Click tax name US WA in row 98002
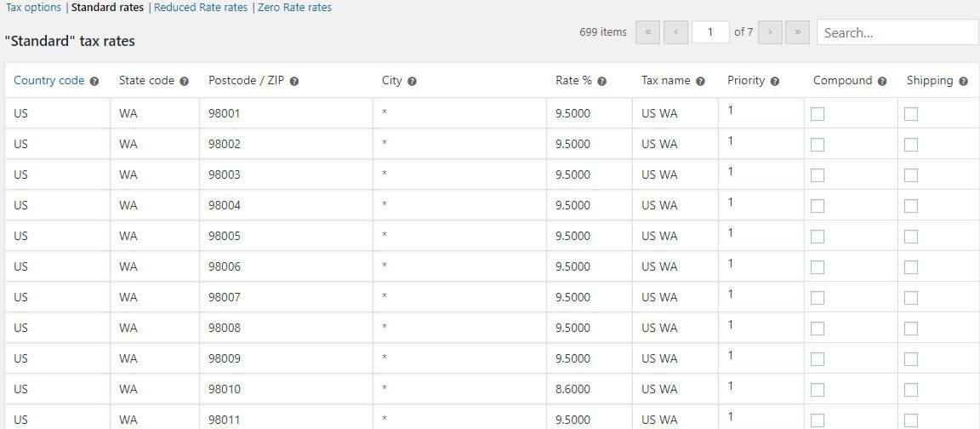Screen dimensions: 980x429 pyautogui.click(x=675, y=144)
